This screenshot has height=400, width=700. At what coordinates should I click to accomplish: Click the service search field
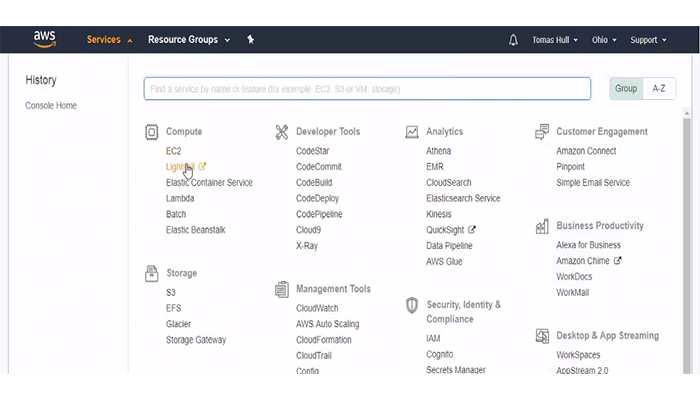(x=367, y=88)
